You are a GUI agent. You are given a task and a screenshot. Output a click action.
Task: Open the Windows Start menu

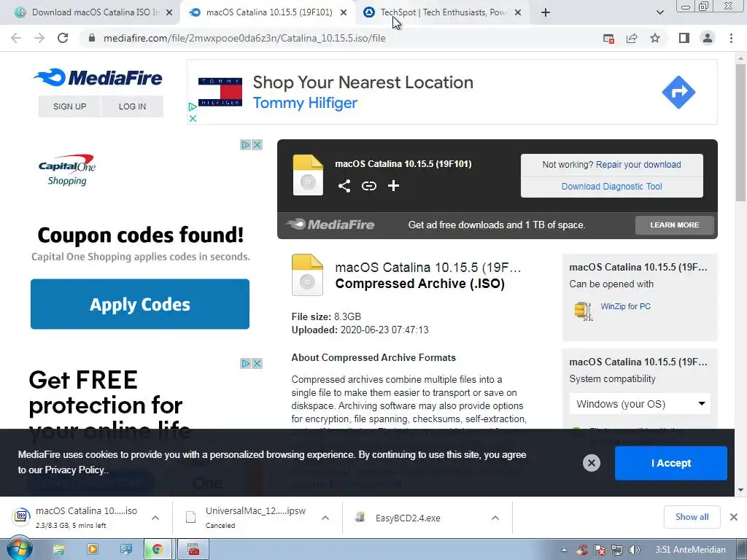20,549
